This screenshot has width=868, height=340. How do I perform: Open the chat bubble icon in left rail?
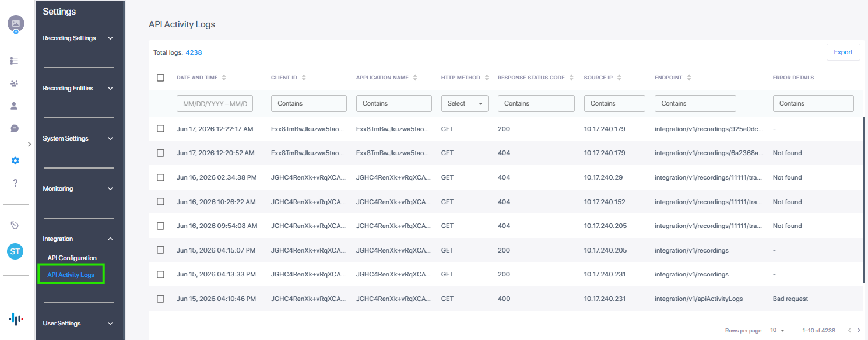(15, 128)
